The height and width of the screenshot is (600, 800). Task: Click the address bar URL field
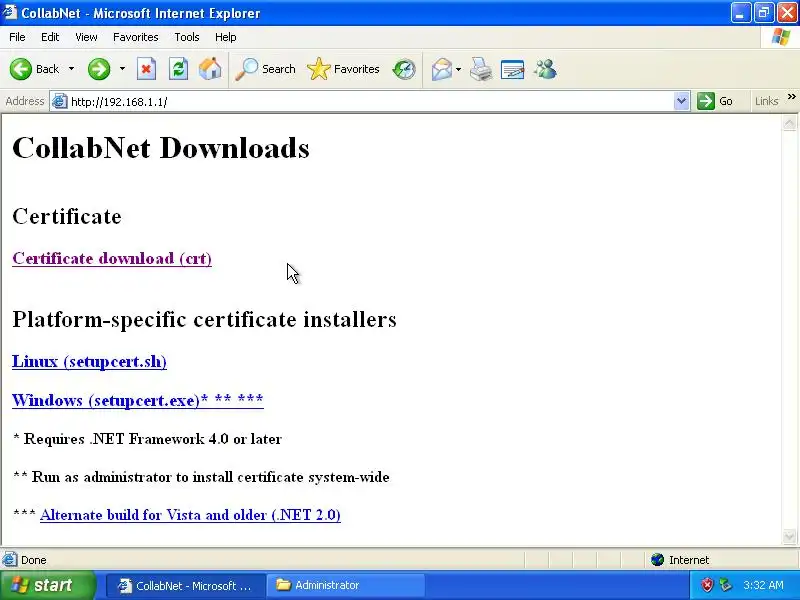click(x=371, y=102)
